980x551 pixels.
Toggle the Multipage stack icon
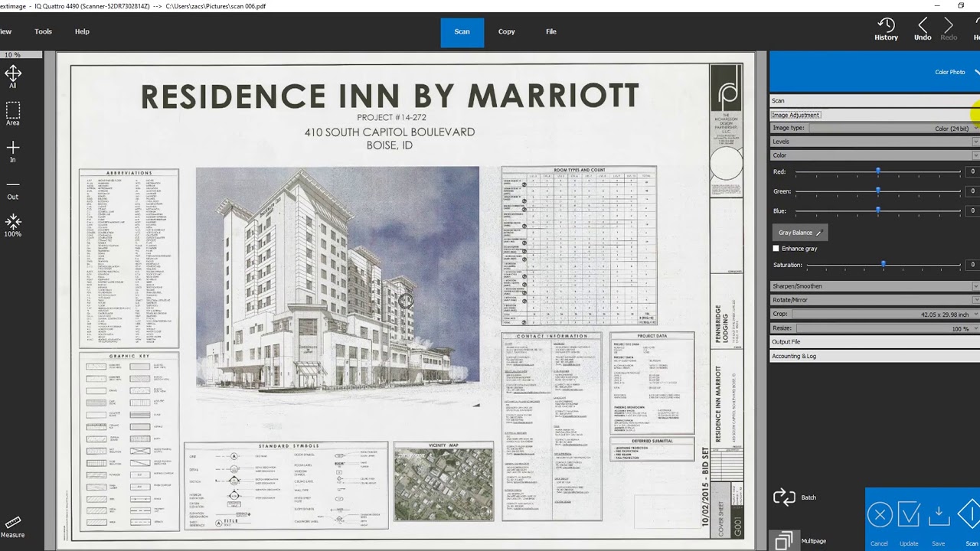pyautogui.click(x=783, y=541)
